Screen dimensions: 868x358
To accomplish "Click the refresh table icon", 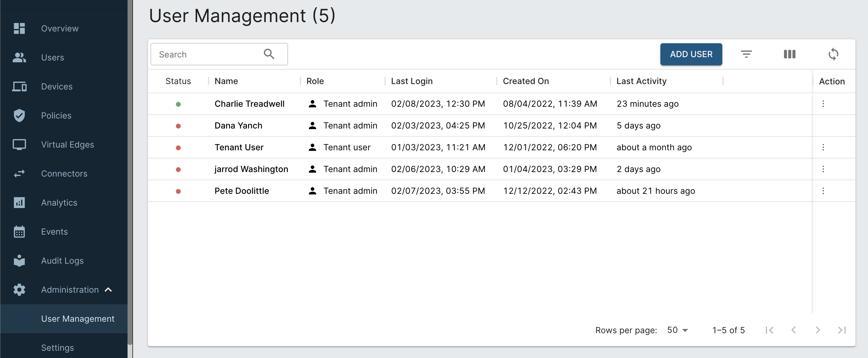I will pyautogui.click(x=833, y=54).
